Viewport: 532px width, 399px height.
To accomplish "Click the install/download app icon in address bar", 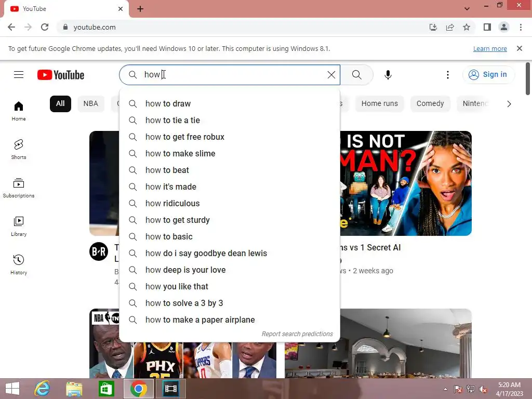I will point(433,27).
